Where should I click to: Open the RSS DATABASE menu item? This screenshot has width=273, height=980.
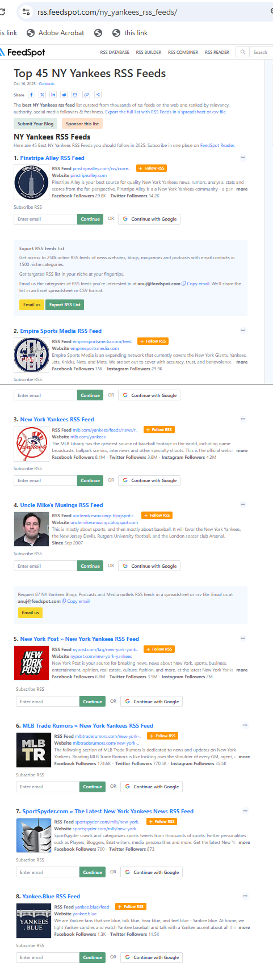tap(115, 52)
